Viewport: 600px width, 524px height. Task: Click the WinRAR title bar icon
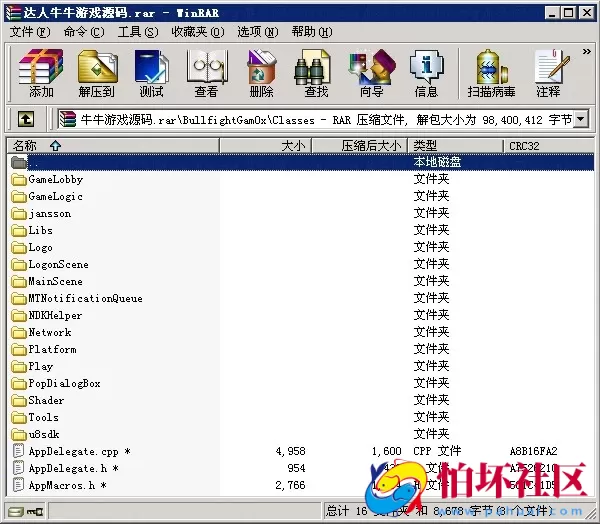(14, 13)
